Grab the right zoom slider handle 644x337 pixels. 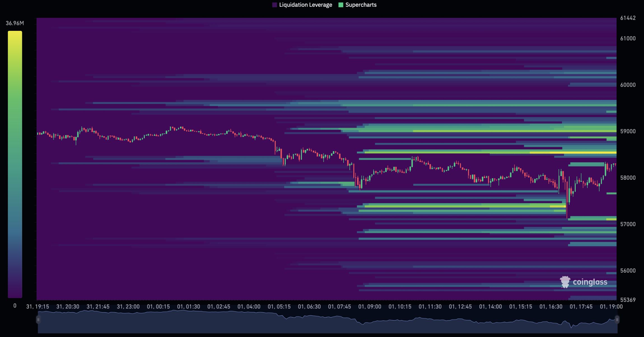[x=617, y=319]
